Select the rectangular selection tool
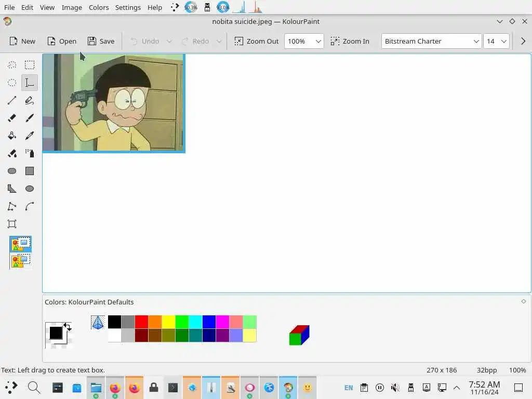The image size is (532, 399). [x=30, y=65]
